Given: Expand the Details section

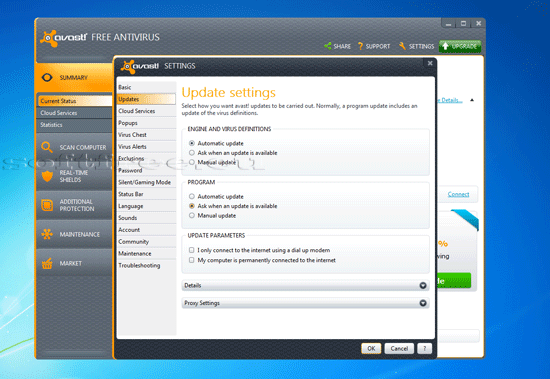Looking at the screenshot, I should coord(305,285).
